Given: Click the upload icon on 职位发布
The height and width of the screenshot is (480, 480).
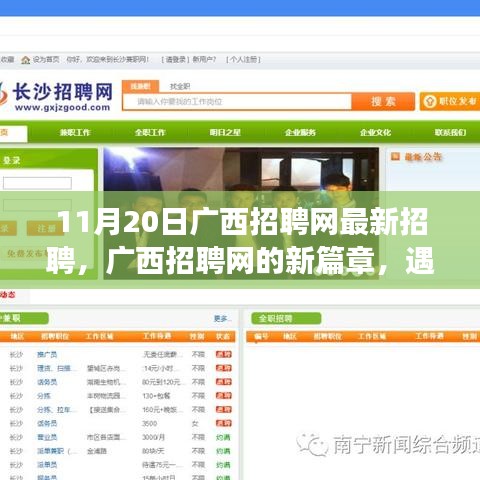Looking at the screenshot, I should click(430, 101).
